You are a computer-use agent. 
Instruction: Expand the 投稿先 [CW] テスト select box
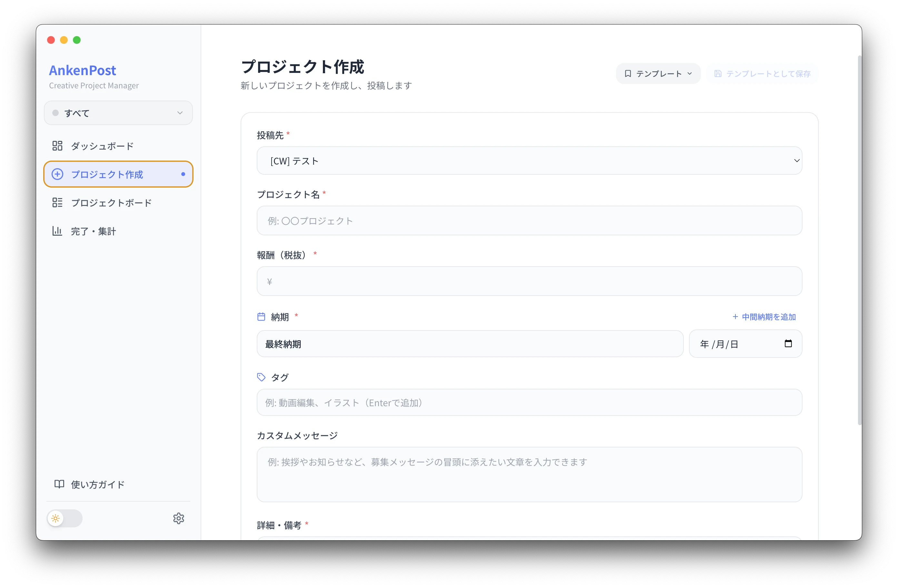click(529, 161)
